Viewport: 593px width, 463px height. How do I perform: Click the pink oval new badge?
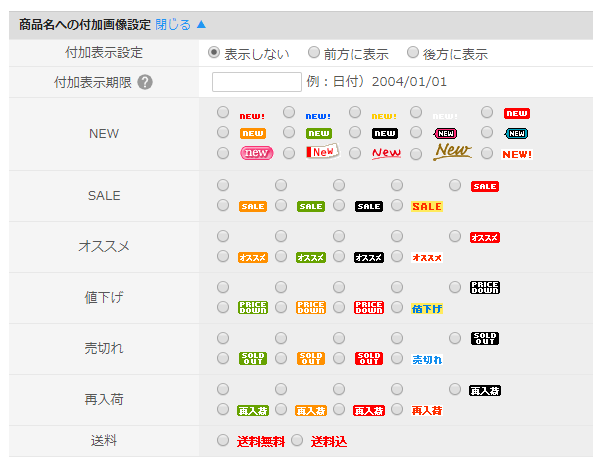point(256,153)
